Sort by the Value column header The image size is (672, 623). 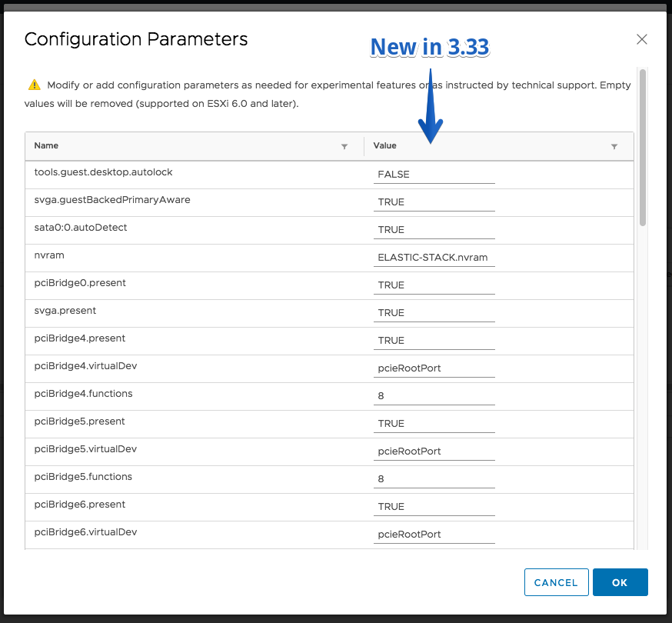pos(385,146)
